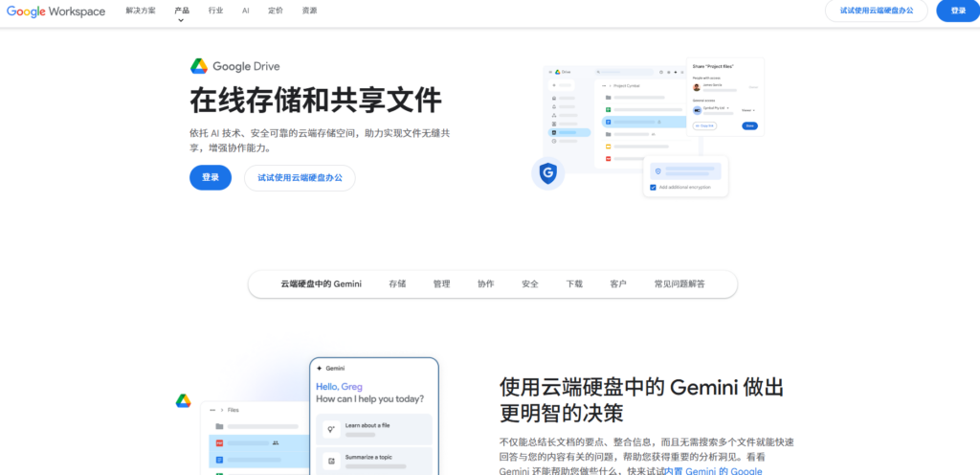Open the 解决方案 navigation menu
This screenshot has width=980, height=475.
tap(141, 11)
